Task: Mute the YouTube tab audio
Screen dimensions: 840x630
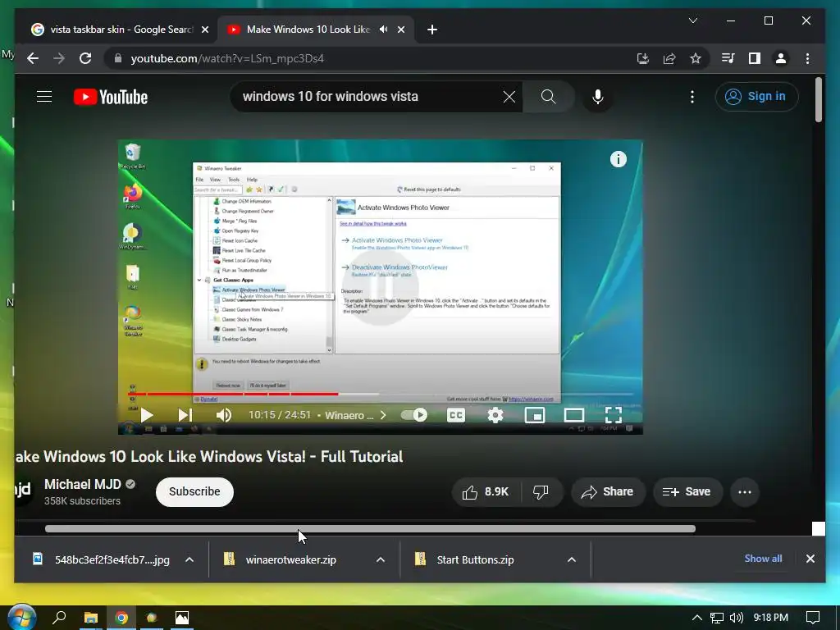Action: pos(383,30)
